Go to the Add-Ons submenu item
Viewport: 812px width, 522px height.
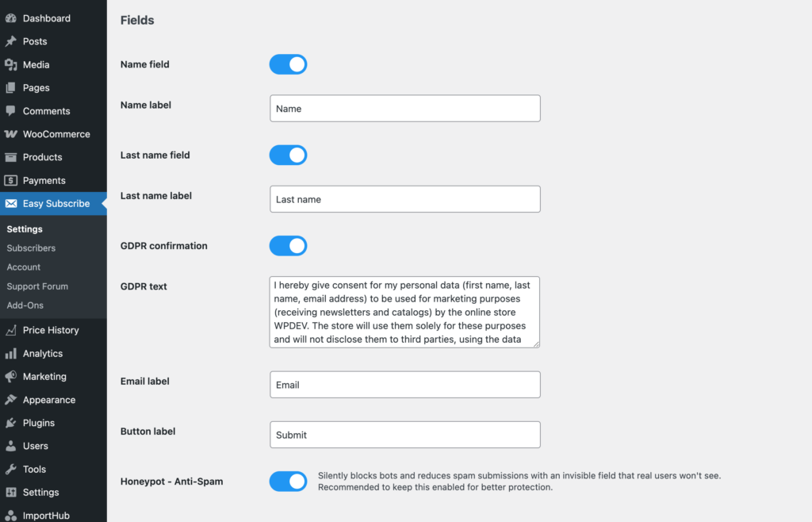point(25,305)
